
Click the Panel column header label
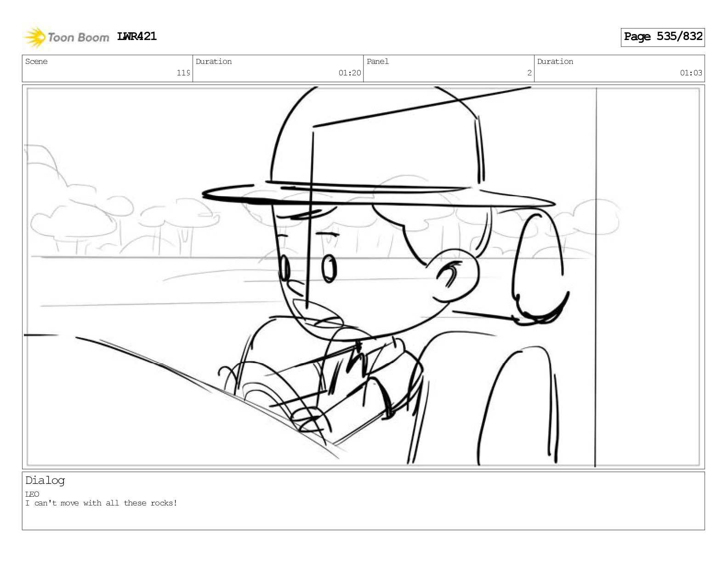pyautogui.click(x=377, y=62)
